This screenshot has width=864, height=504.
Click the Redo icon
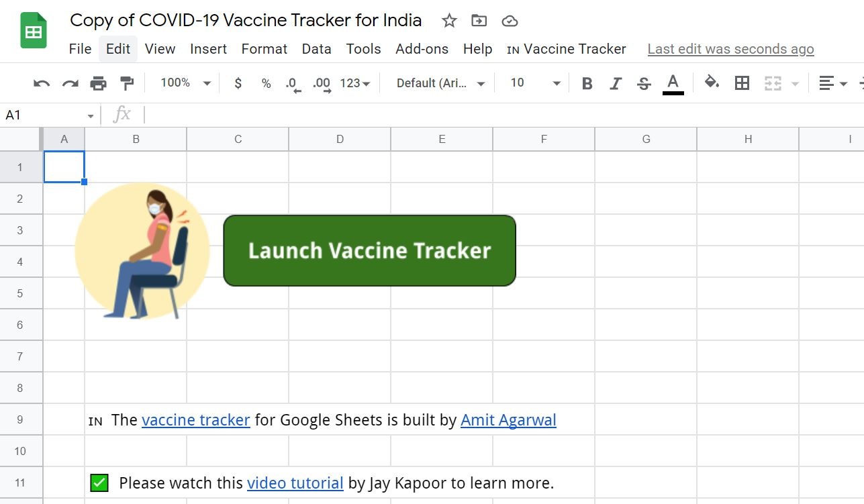click(x=69, y=83)
